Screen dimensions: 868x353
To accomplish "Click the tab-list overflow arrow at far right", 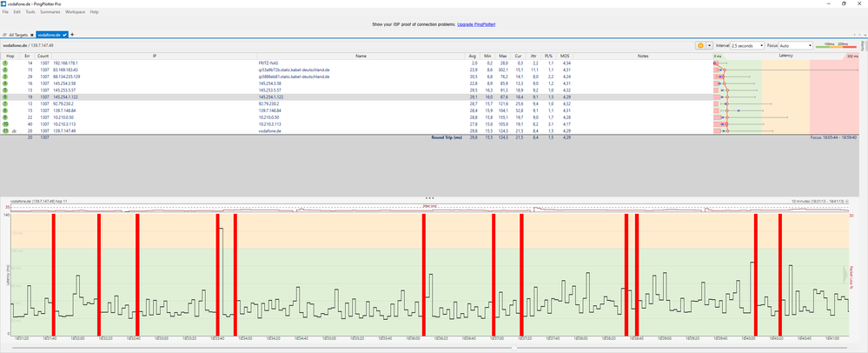I will point(864,35).
